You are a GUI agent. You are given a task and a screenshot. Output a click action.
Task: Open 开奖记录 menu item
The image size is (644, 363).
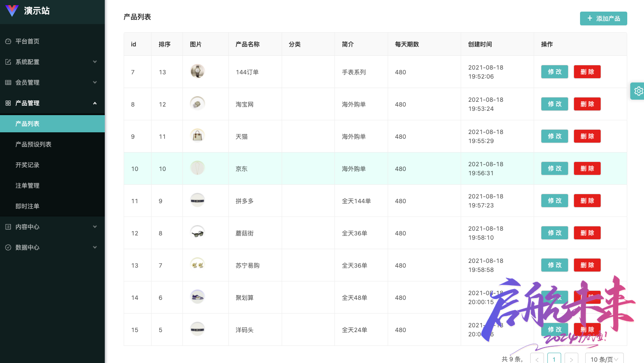click(52, 165)
